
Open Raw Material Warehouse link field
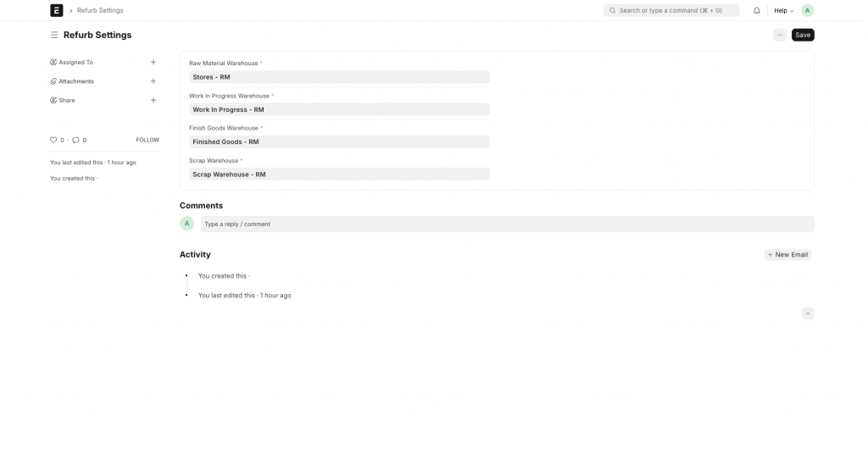point(339,77)
